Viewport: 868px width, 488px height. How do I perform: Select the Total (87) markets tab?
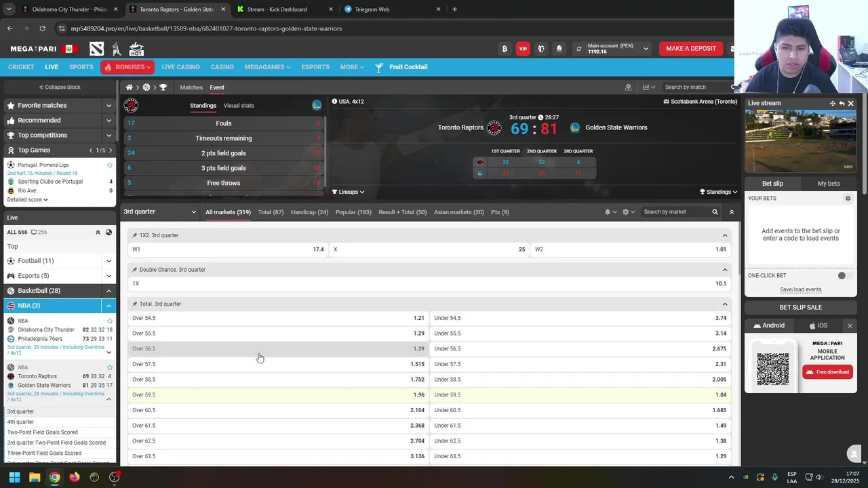click(271, 212)
